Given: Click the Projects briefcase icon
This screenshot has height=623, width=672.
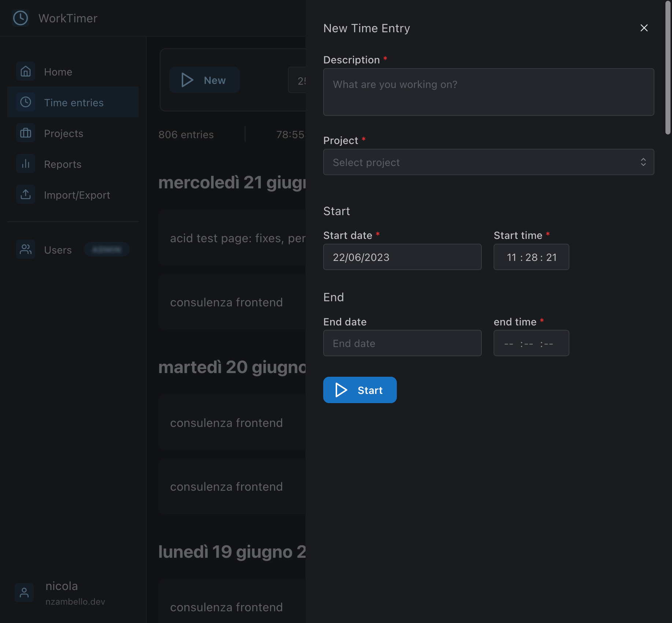Looking at the screenshot, I should [x=25, y=133].
